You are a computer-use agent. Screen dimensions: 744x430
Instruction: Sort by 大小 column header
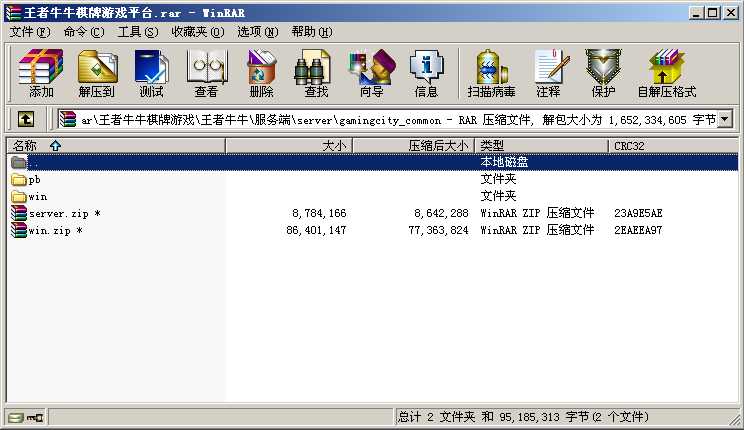[289, 146]
